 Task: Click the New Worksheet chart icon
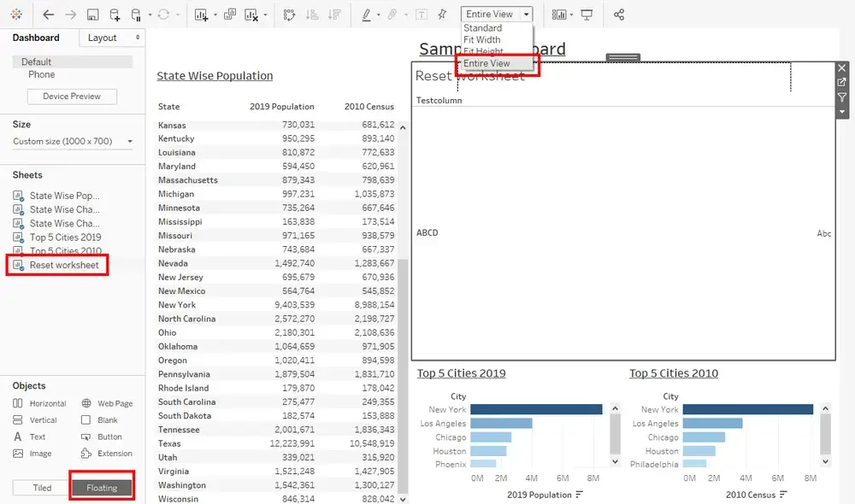click(x=201, y=15)
